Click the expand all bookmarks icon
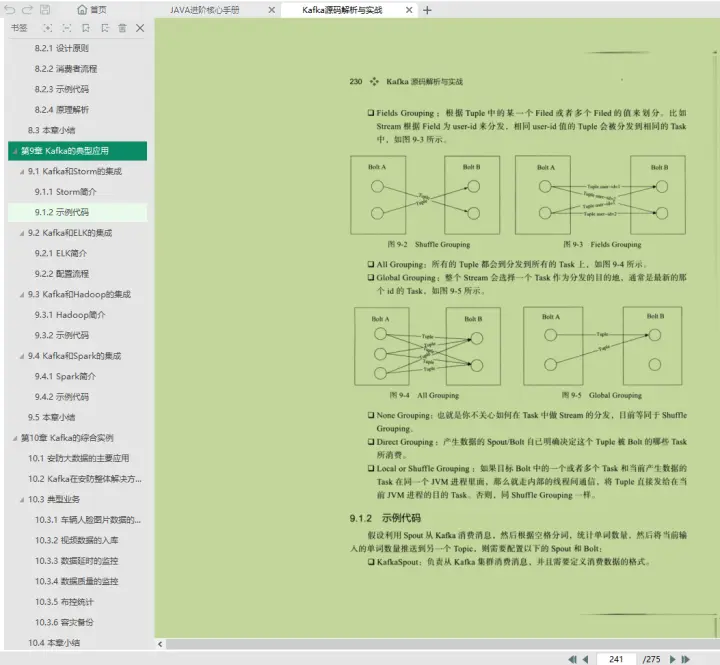Screen dimensions: 720x665 47,28
